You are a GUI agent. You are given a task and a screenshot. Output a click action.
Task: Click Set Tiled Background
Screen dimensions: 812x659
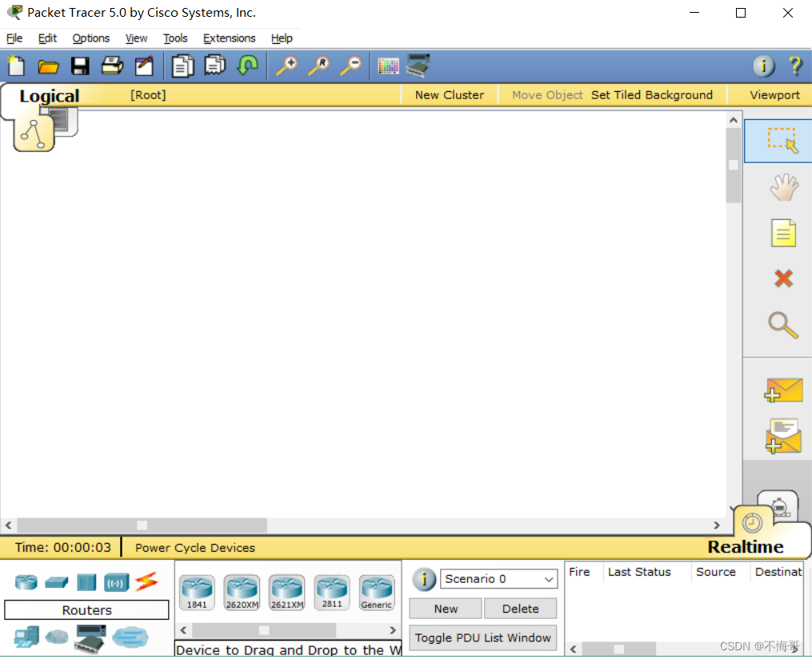tap(651, 95)
